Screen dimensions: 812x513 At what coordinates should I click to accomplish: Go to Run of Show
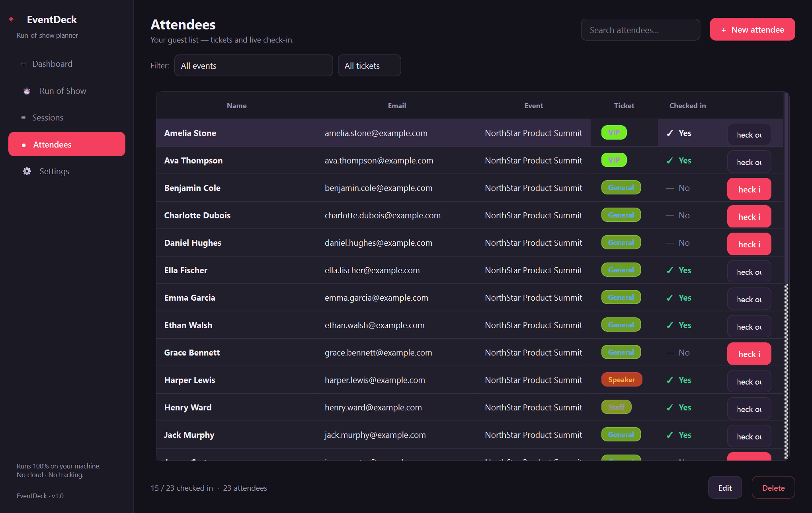point(67,91)
